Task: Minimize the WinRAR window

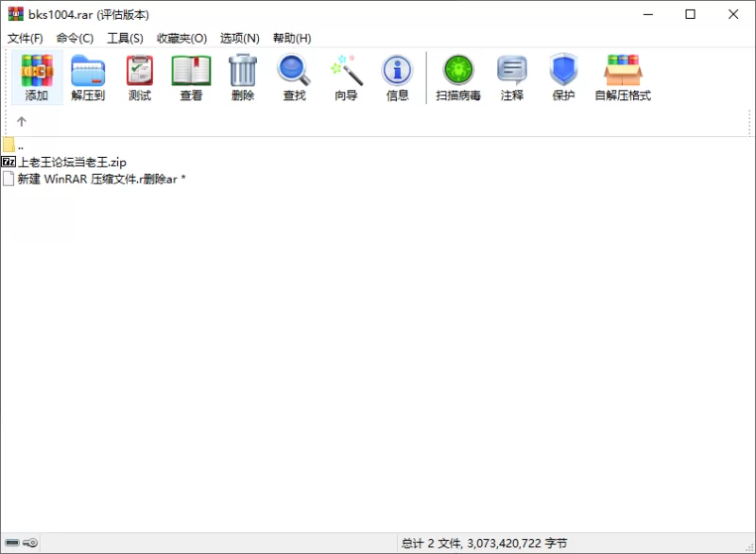Action: coord(648,14)
